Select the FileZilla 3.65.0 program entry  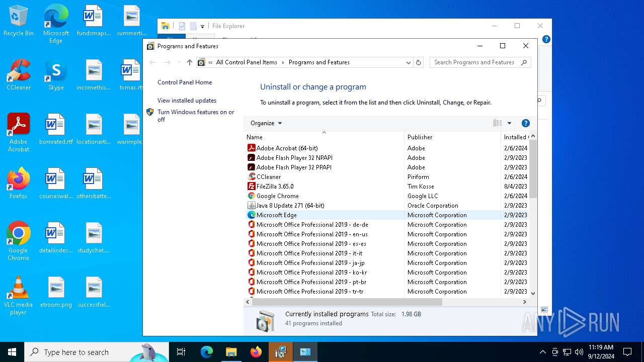pos(275,187)
